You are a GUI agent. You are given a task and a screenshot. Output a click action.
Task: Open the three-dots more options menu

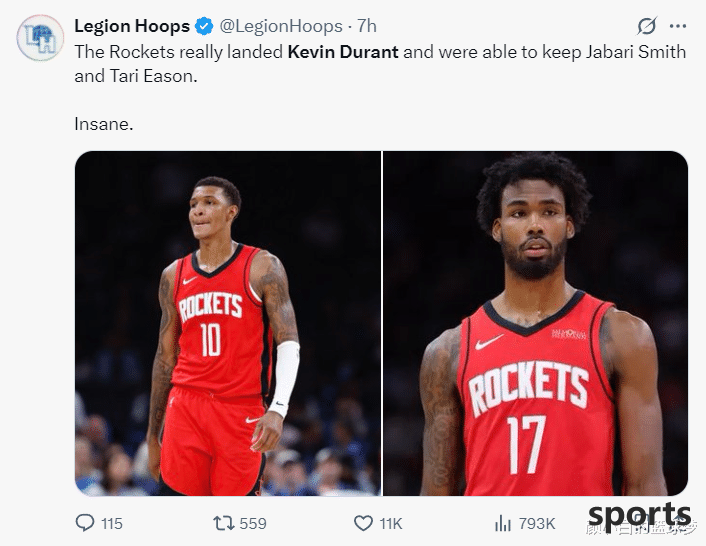click(678, 26)
